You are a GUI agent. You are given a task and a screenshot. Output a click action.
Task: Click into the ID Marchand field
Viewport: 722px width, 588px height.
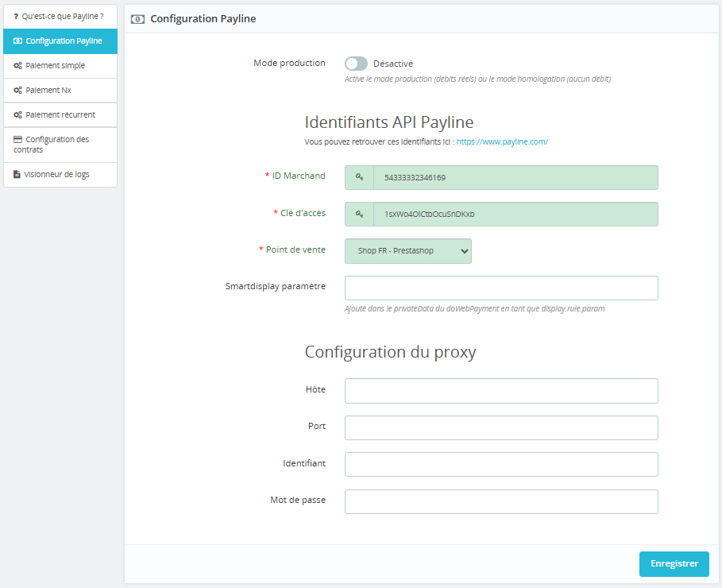pos(515,177)
